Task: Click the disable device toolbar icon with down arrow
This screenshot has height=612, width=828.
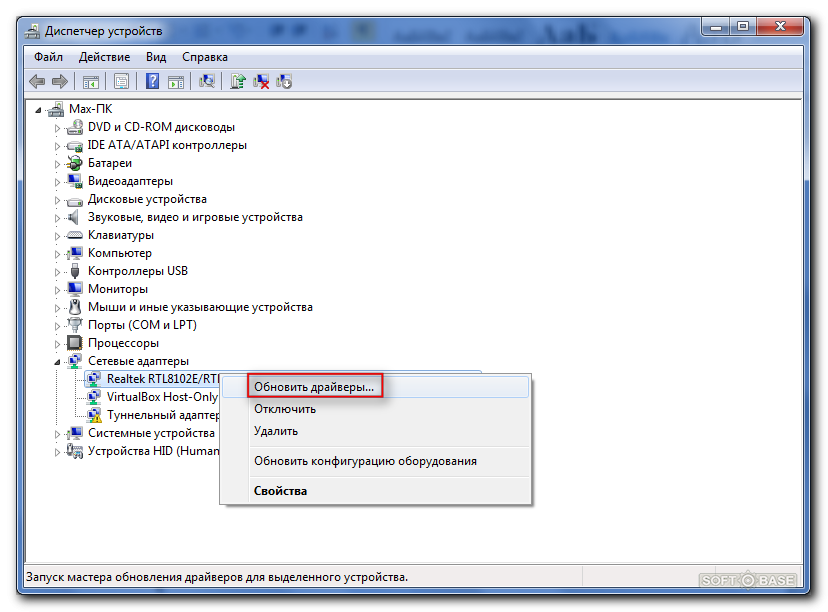Action: 284,81
